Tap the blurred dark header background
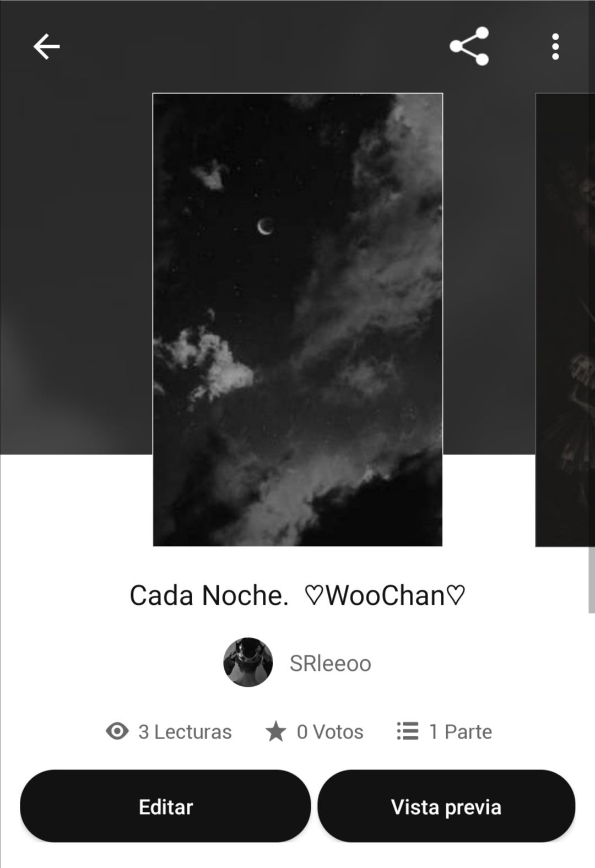Image resolution: width=595 pixels, height=868 pixels. (76, 248)
